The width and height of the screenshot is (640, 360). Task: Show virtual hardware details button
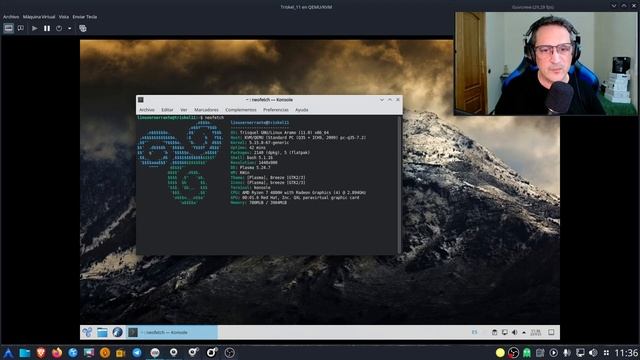(21, 29)
